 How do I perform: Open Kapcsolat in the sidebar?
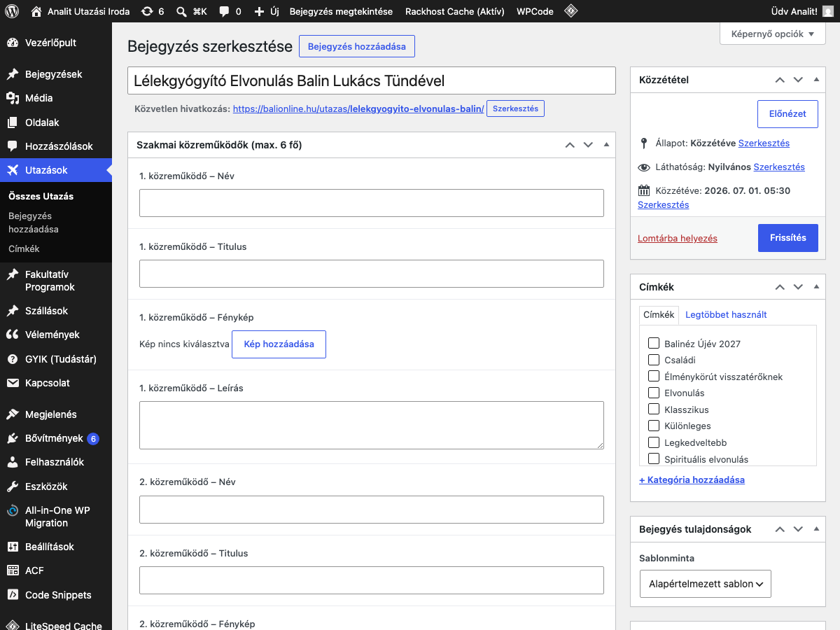click(56, 383)
